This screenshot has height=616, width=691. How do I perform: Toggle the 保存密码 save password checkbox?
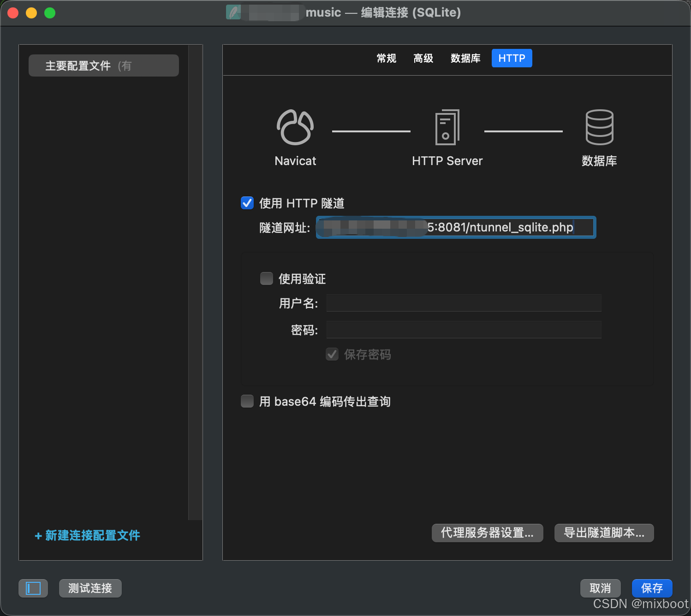click(332, 354)
